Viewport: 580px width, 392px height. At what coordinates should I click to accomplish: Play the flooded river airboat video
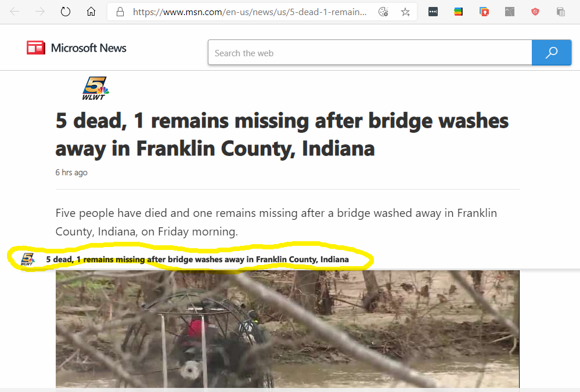[287, 329]
